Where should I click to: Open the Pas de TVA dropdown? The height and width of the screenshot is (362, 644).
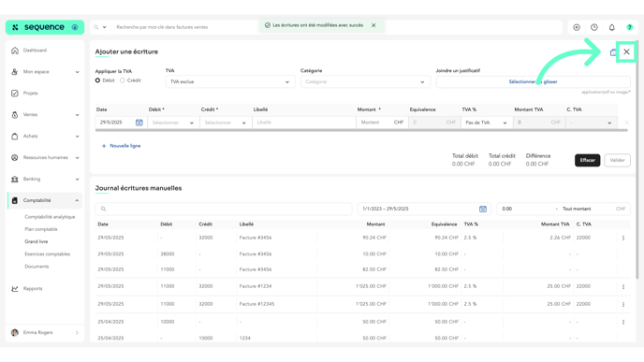[487, 123]
